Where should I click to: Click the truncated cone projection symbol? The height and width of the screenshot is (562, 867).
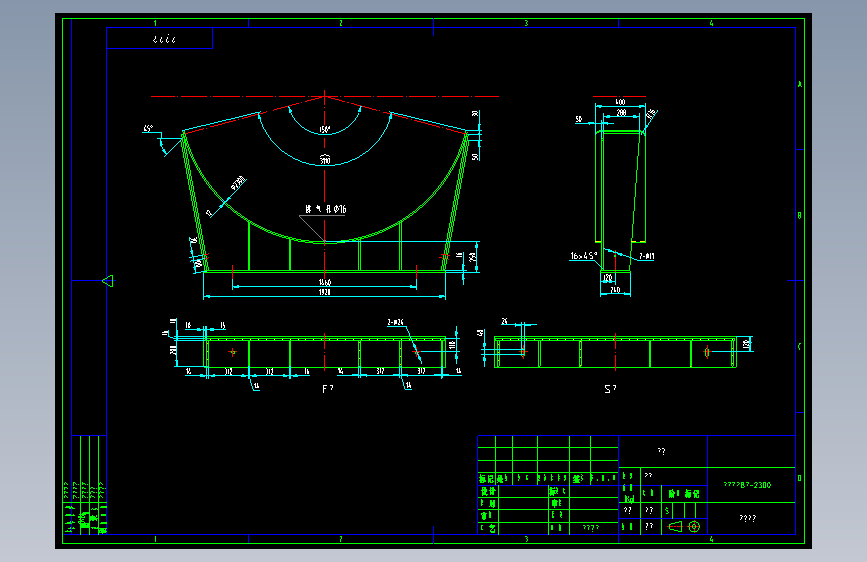pyautogui.click(x=675, y=527)
